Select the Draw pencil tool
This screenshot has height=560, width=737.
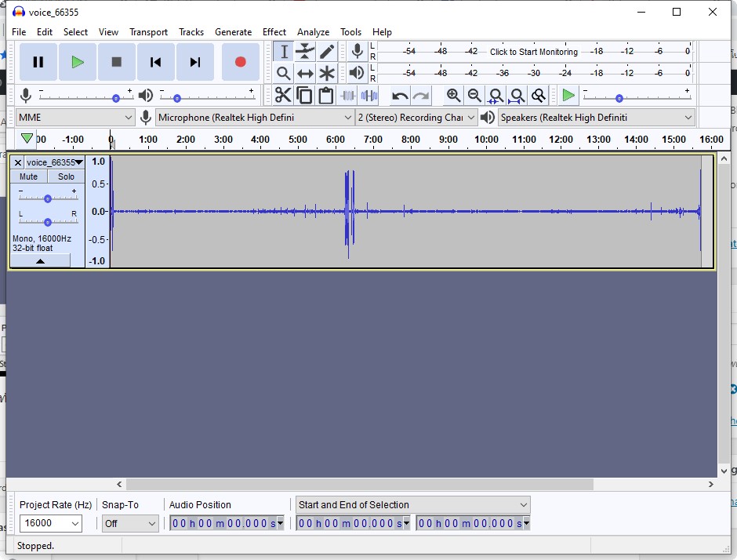(327, 52)
